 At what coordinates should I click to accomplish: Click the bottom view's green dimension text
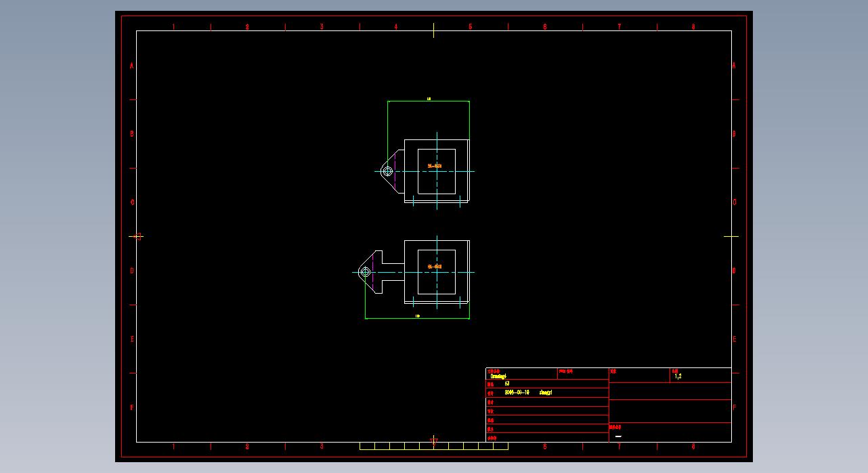417,316
